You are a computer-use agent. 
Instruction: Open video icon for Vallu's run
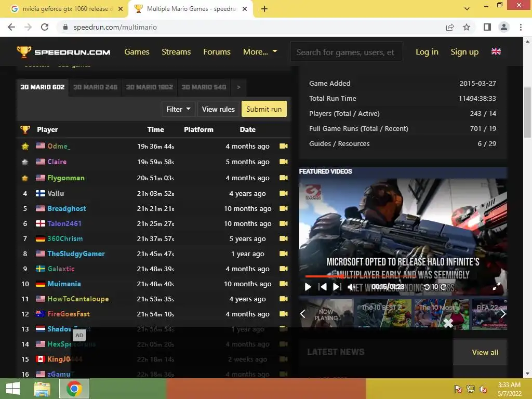pos(284,193)
